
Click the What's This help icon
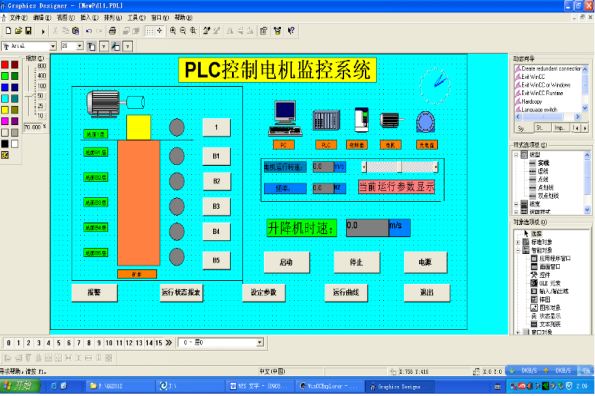click(291, 31)
